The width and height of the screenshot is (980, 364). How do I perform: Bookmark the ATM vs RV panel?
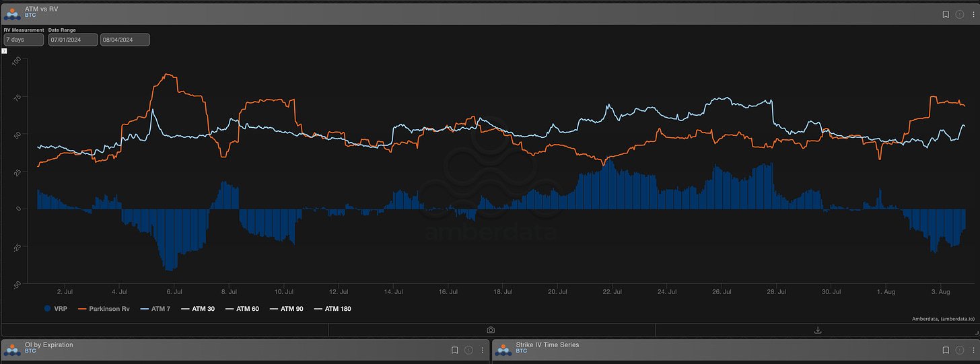tap(946, 13)
